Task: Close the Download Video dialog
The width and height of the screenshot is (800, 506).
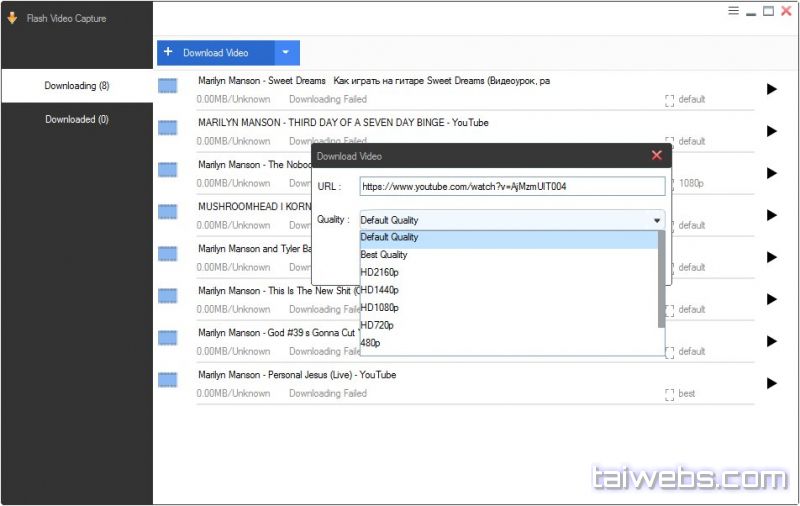Action: tap(657, 155)
